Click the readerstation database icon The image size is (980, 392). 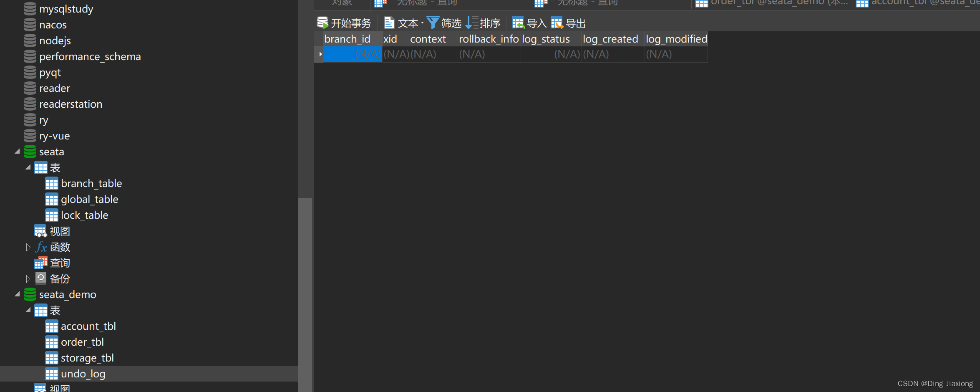click(30, 104)
